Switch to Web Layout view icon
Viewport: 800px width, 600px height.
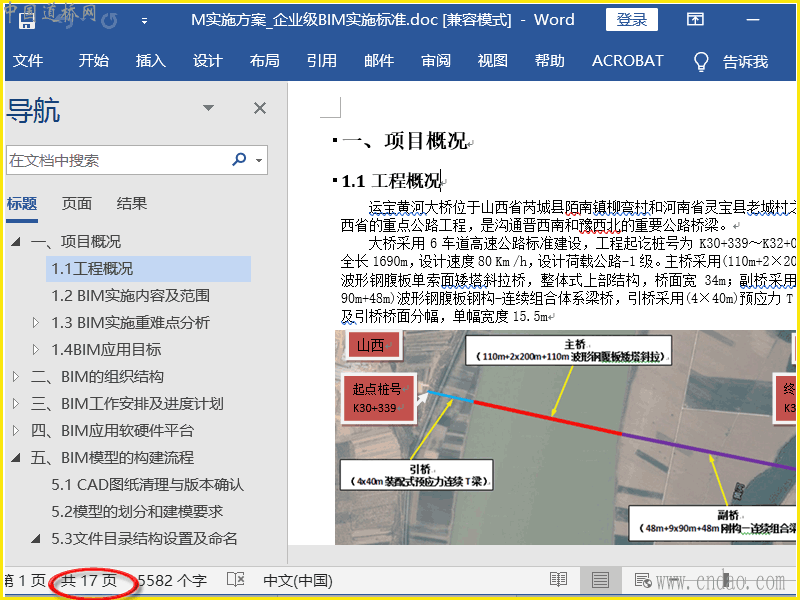coord(643,580)
